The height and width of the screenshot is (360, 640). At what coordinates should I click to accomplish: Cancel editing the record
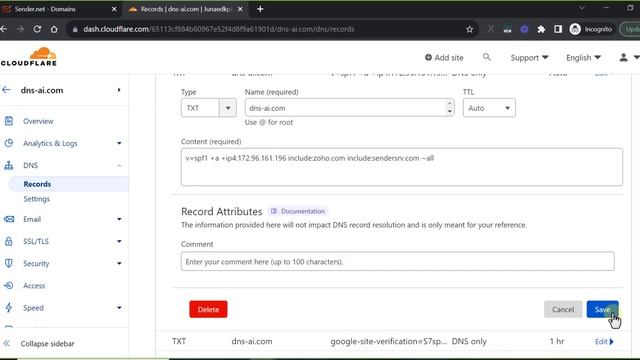(563, 309)
